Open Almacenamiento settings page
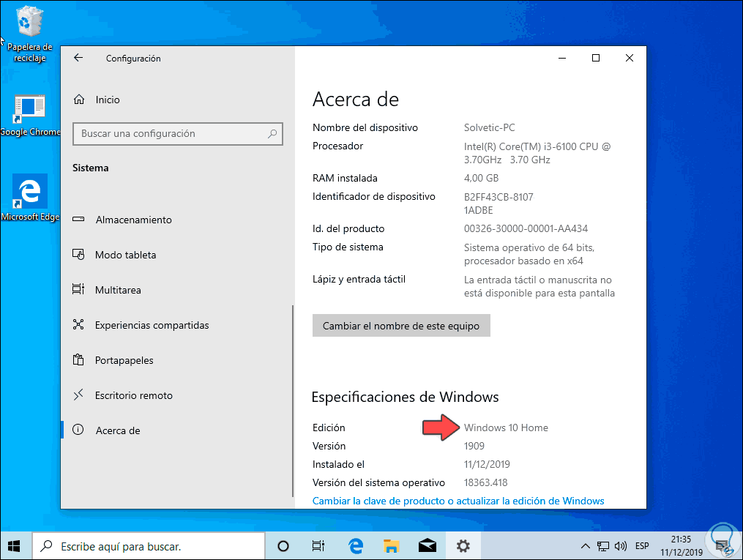The height and width of the screenshot is (560, 743). [x=134, y=220]
